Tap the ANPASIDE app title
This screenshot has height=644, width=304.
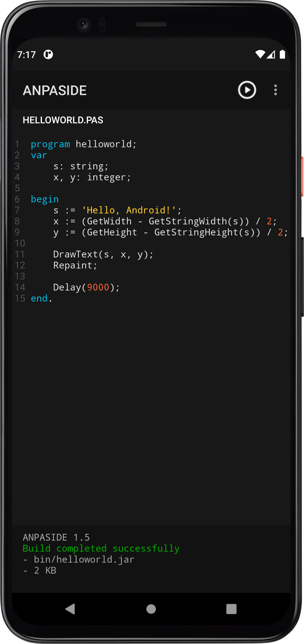[x=55, y=90]
